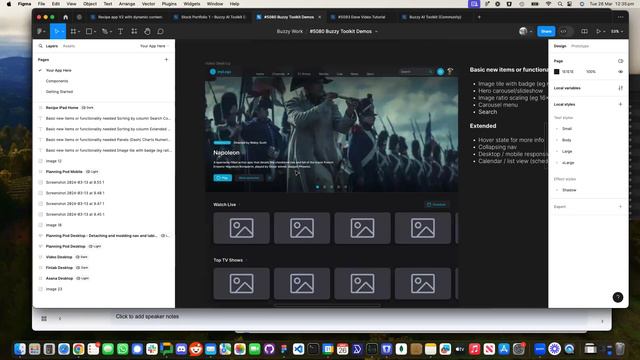Viewport: 640px width, 360px height.
Task: Select the Pen tool
Action: click(104, 31)
